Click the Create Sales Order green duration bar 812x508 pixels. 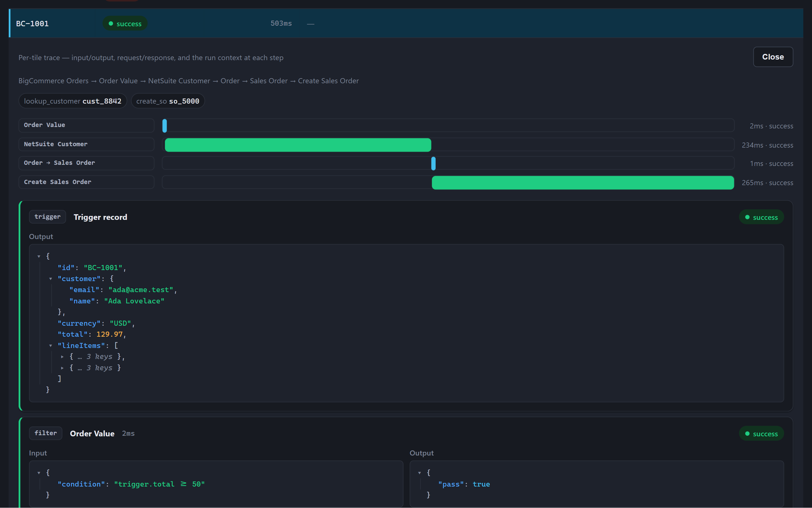583,183
